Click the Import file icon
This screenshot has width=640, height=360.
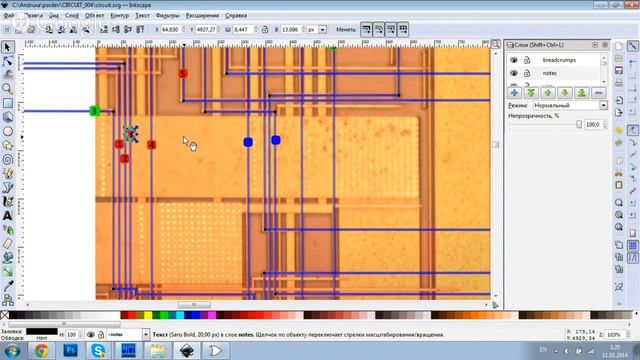click(619, 100)
